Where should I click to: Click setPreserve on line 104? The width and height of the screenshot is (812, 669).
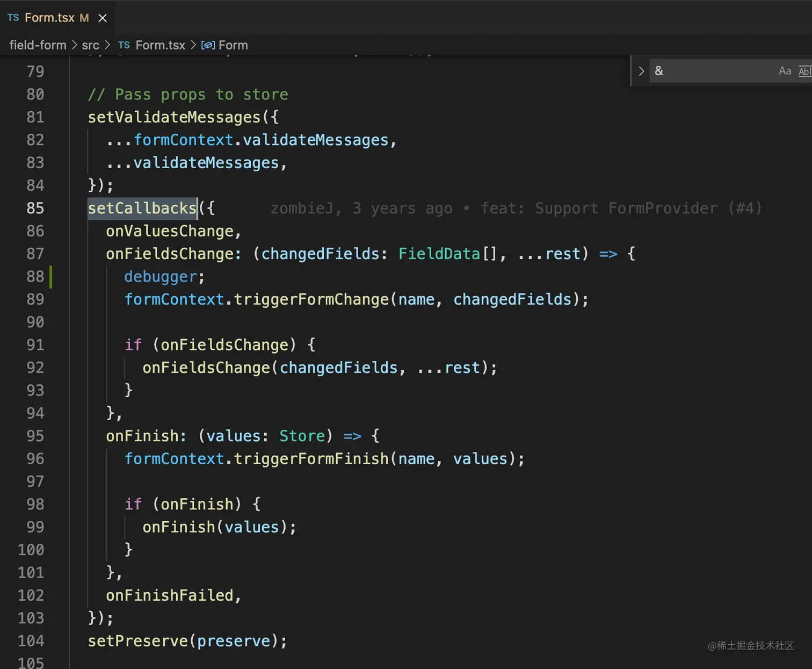137,641
